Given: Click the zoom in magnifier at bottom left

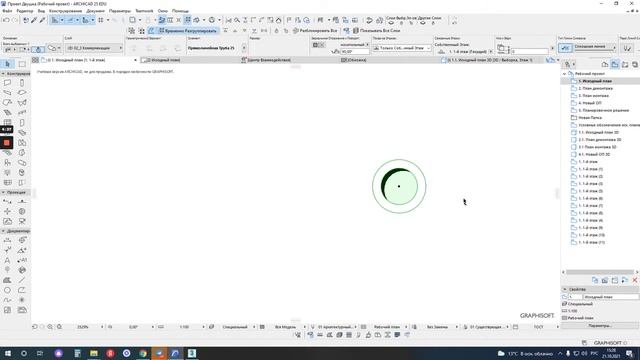Looking at the screenshot, I should [50, 327].
